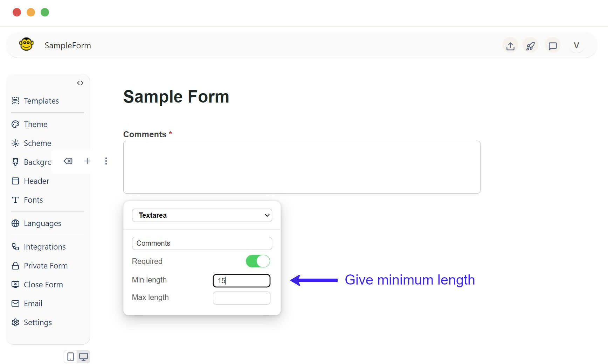Switch to desktop preview mode
Viewport: 608px width, 364px height.
tap(83, 356)
